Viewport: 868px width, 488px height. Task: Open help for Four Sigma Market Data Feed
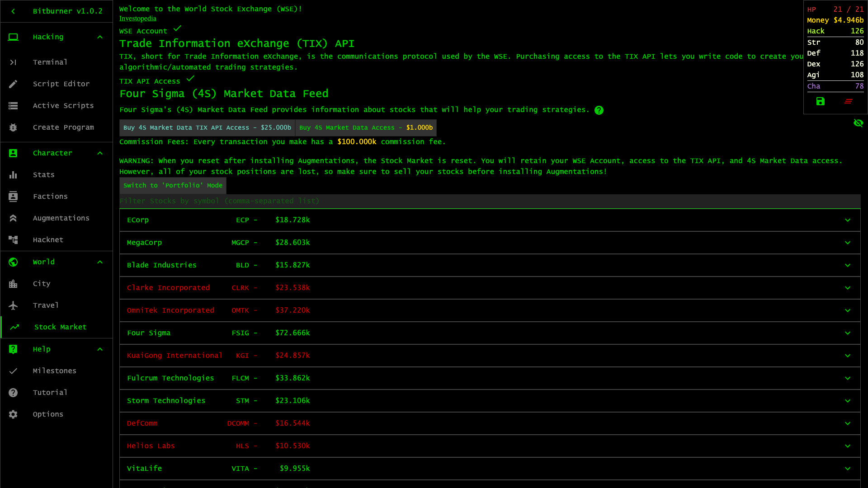point(599,110)
